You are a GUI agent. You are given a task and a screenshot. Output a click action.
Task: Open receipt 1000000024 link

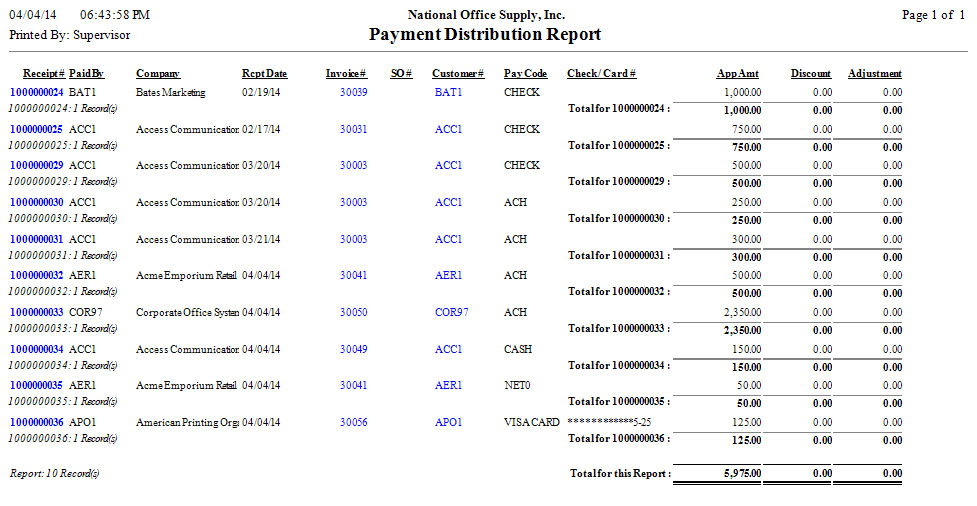tap(36, 92)
